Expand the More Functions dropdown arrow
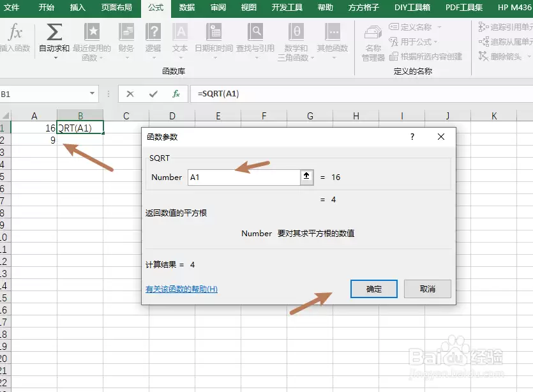 (x=334, y=58)
